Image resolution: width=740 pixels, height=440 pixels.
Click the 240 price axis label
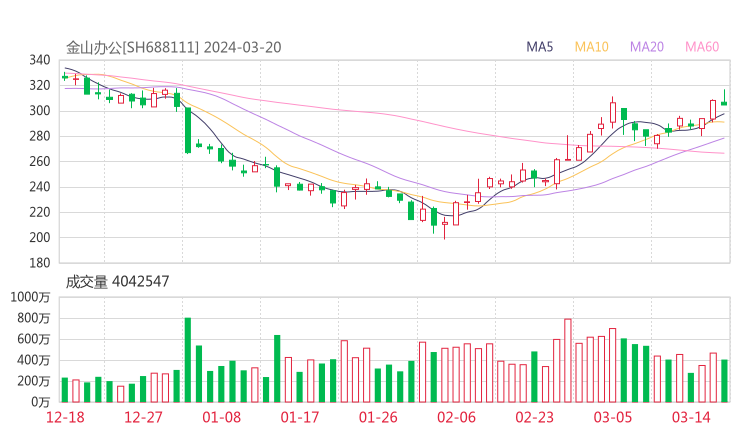pos(40,187)
